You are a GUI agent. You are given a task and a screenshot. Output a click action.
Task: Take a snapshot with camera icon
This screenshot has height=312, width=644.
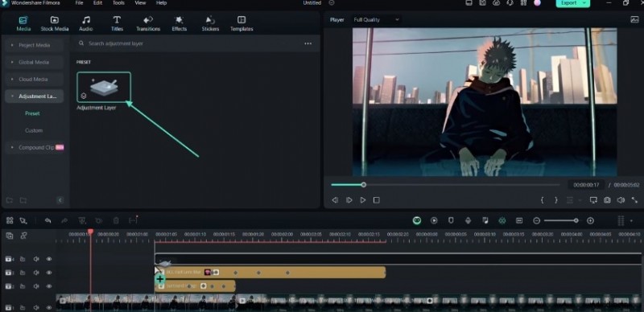[607, 200]
